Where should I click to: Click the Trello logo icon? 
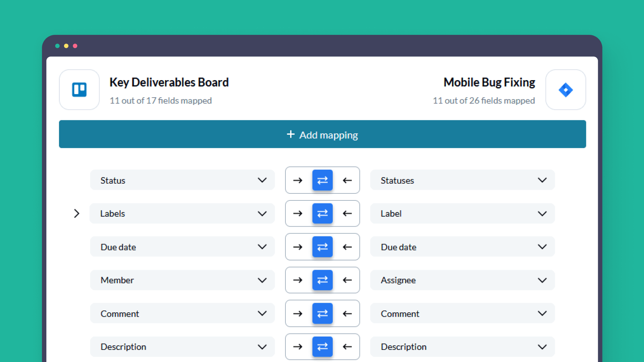point(79,89)
